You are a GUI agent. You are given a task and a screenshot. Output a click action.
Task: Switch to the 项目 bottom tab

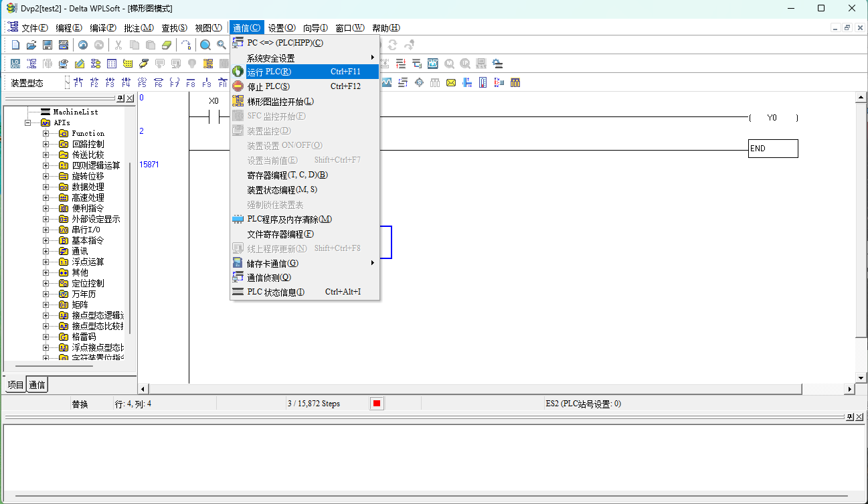[15, 385]
